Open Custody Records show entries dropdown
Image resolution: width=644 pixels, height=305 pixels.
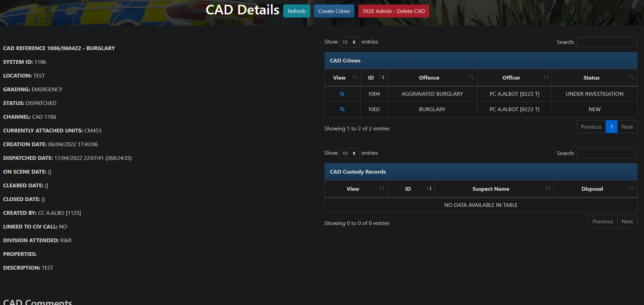point(349,153)
